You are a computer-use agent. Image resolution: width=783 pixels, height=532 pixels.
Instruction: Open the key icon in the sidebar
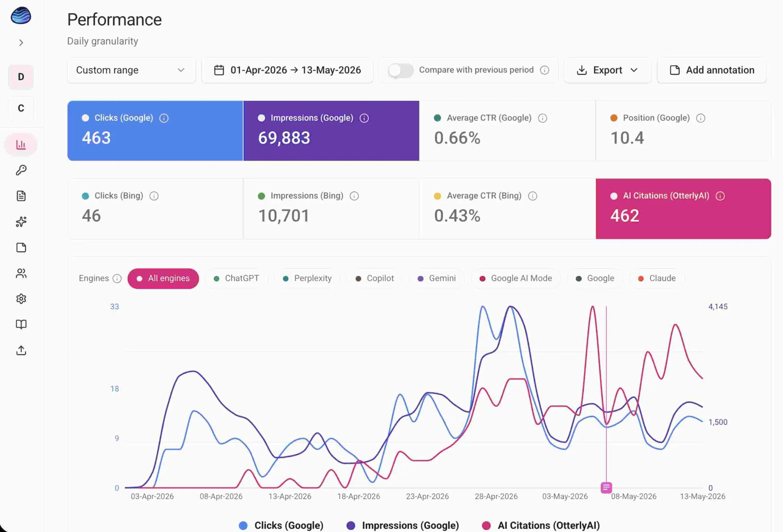coord(21,170)
